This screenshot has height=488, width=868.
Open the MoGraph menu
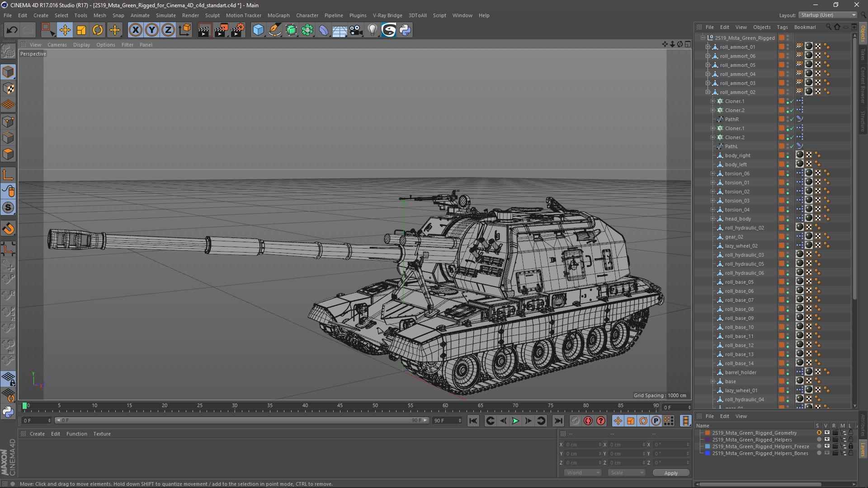pyautogui.click(x=278, y=15)
